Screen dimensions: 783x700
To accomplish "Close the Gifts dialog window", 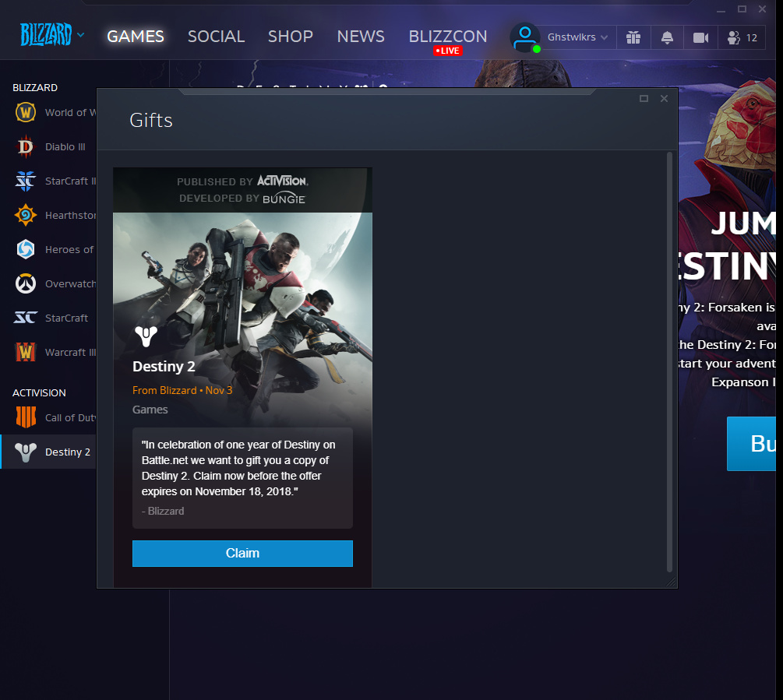I will [x=664, y=98].
